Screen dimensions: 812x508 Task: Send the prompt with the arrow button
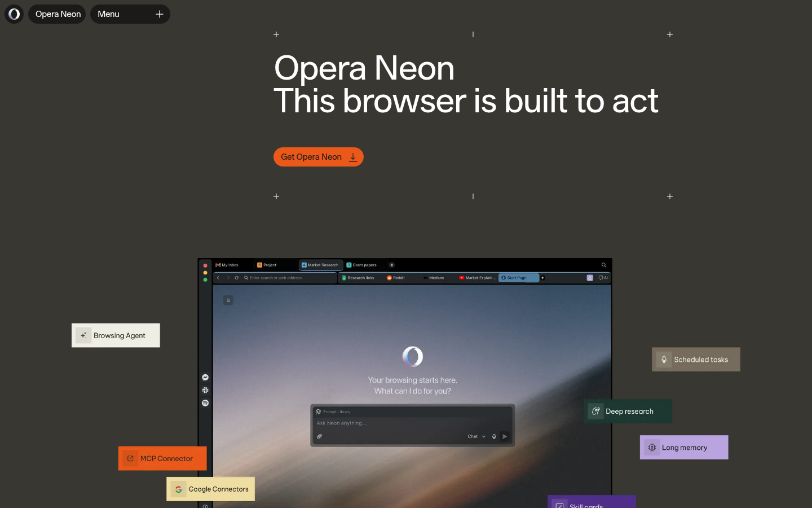(505, 436)
